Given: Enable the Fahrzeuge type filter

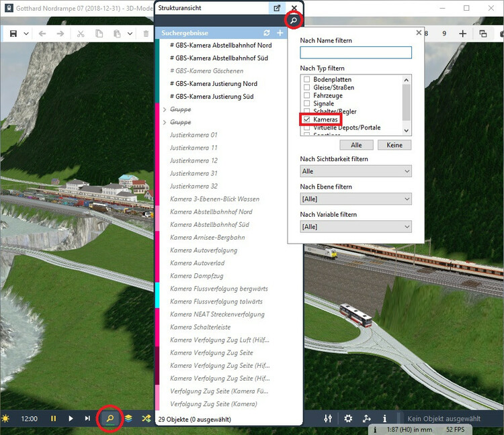Looking at the screenshot, I should pyautogui.click(x=307, y=95).
